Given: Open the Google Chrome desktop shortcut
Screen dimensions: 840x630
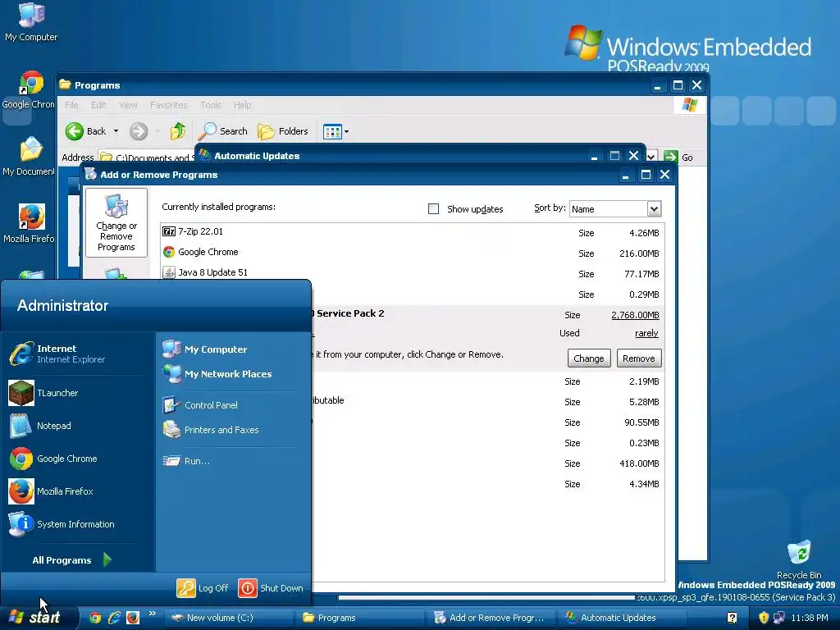Looking at the screenshot, I should pos(31,90).
